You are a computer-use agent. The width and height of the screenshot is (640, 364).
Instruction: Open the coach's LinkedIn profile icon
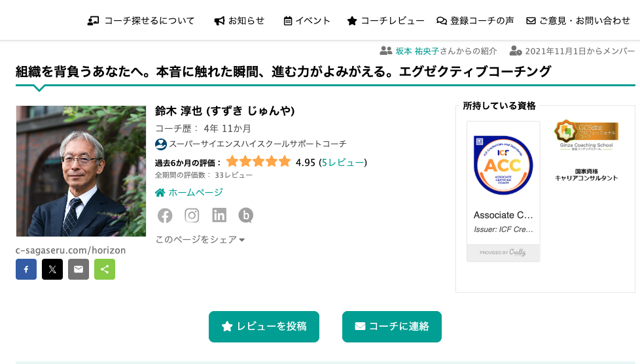(x=219, y=215)
